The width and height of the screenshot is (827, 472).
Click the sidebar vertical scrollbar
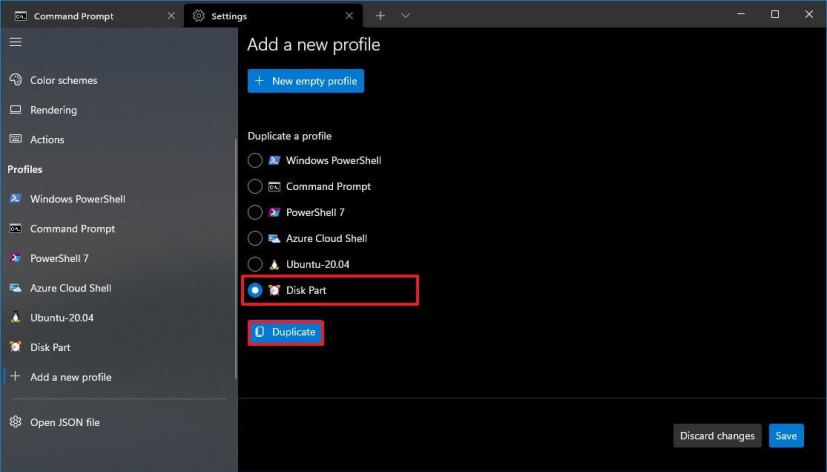click(236, 258)
